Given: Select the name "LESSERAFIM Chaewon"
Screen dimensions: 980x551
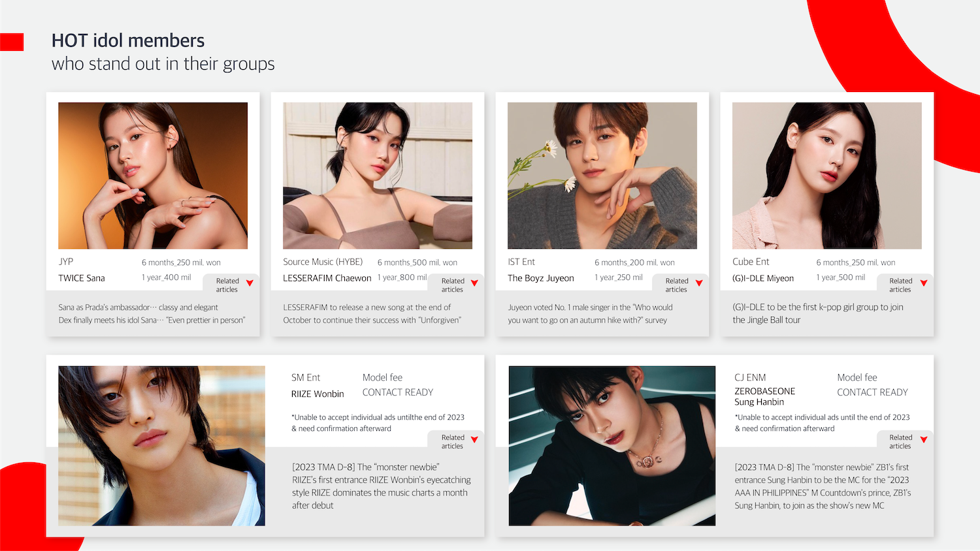Looking at the screenshot, I should tap(327, 278).
